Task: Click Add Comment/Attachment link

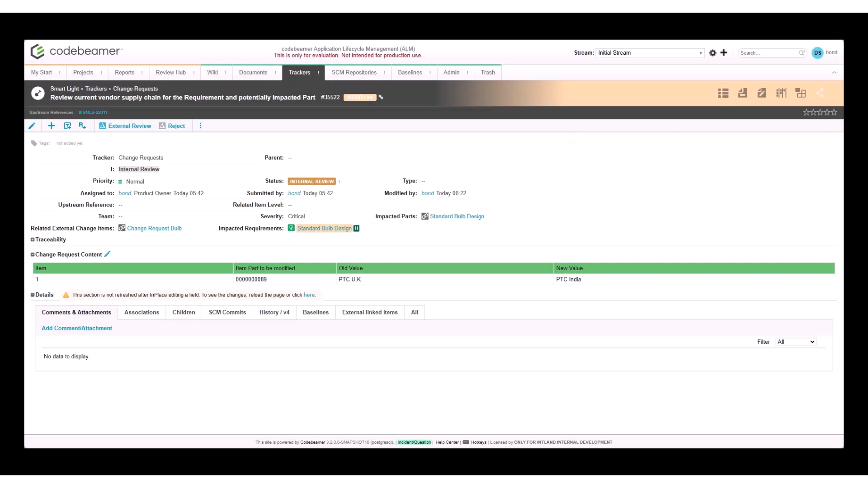Action: 77,328
